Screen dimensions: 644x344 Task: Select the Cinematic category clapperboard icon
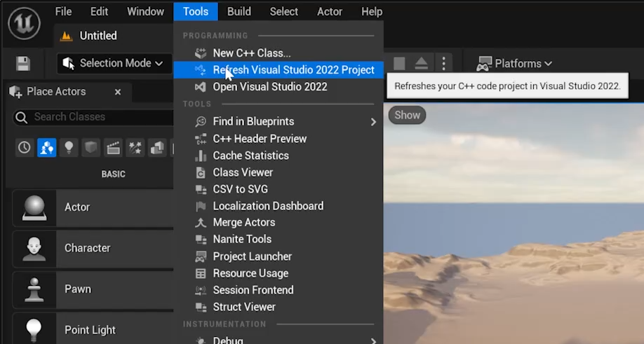pyautogui.click(x=113, y=147)
